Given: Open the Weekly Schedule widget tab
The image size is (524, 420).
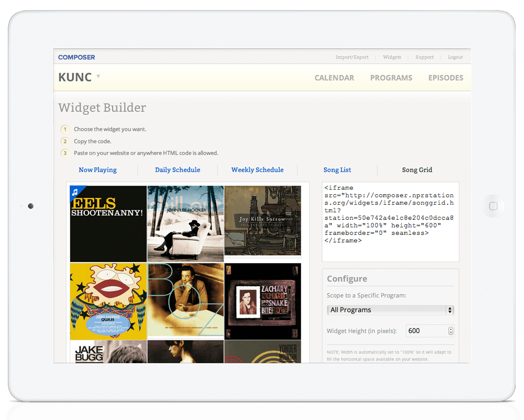Looking at the screenshot, I should click(257, 170).
